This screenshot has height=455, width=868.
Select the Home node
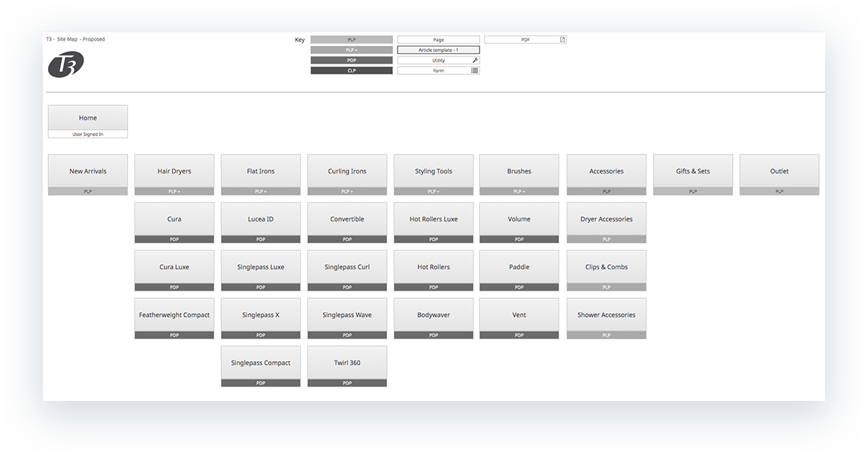[x=87, y=117]
